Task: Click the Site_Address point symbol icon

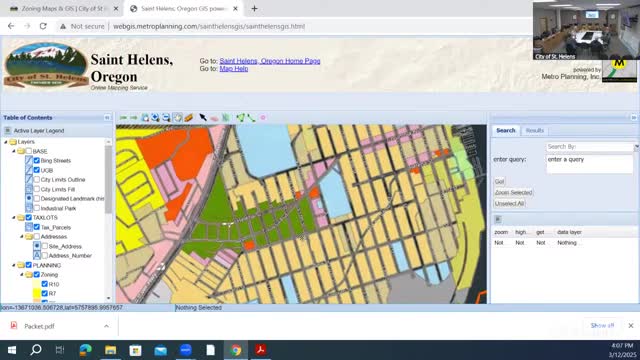Action: pyautogui.click(x=37, y=246)
